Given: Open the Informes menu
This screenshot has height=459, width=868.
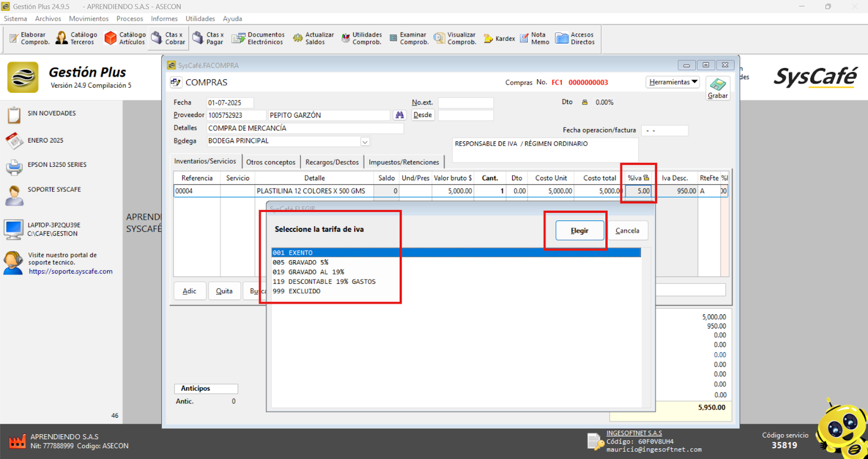Looking at the screenshot, I should (x=164, y=18).
